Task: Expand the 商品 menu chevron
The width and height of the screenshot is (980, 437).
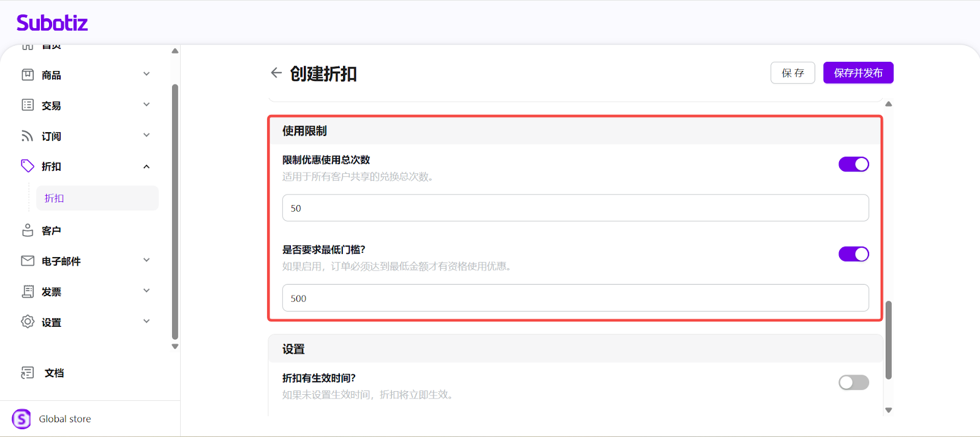Action: 146,74
